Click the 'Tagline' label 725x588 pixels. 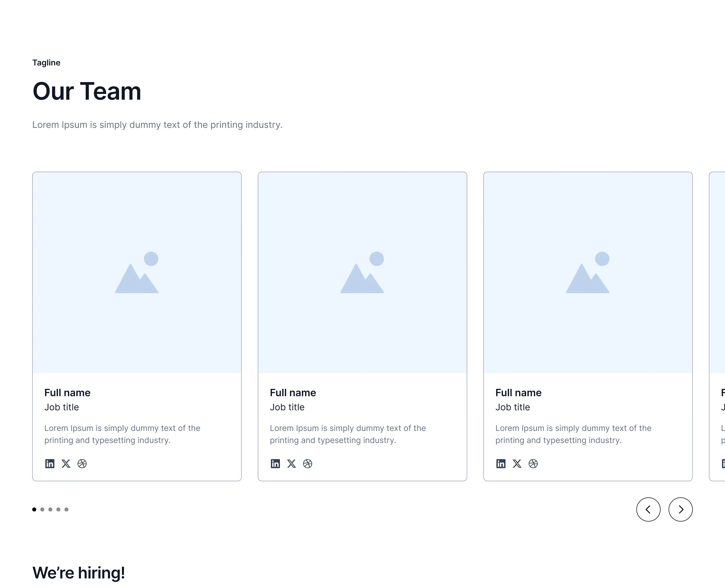pyautogui.click(x=46, y=63)
